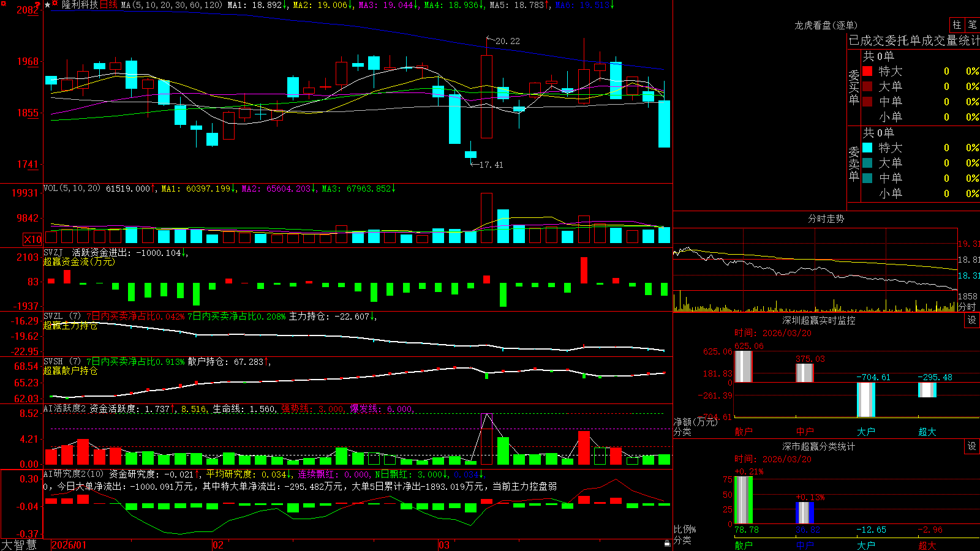
Task: Click the AI研究度2(10) indicator label
Action: [x=74, y=474]
